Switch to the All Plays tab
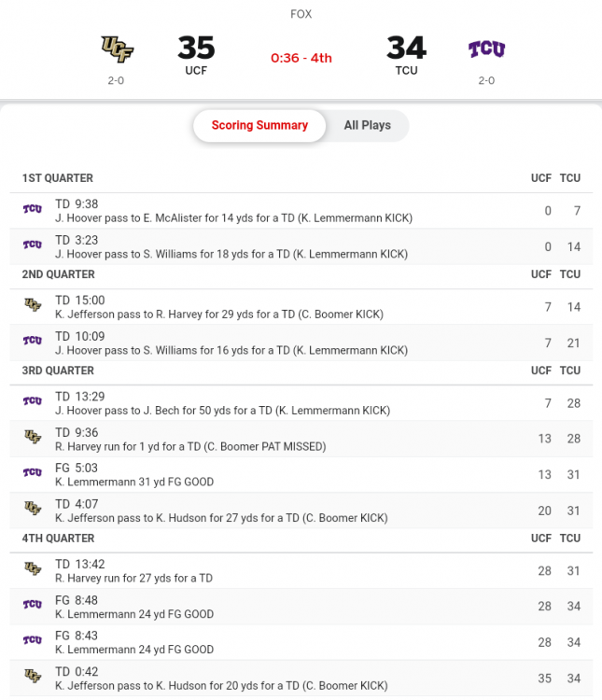 click(x=367, y=125)
